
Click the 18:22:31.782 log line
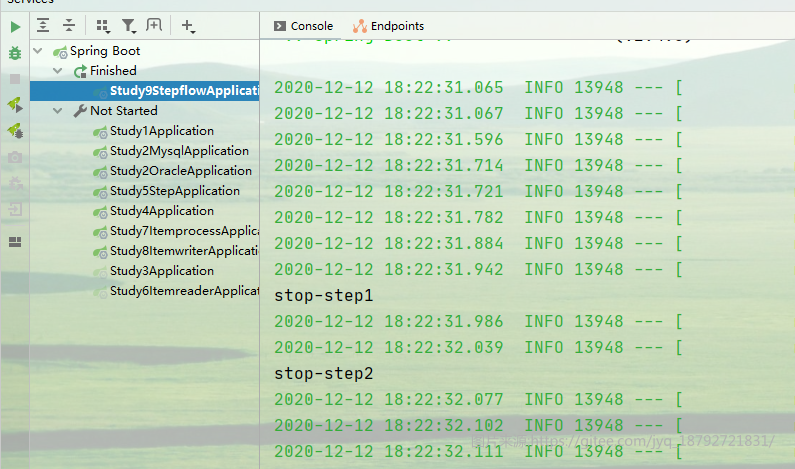pyautogui.click(x=478, y=218)
